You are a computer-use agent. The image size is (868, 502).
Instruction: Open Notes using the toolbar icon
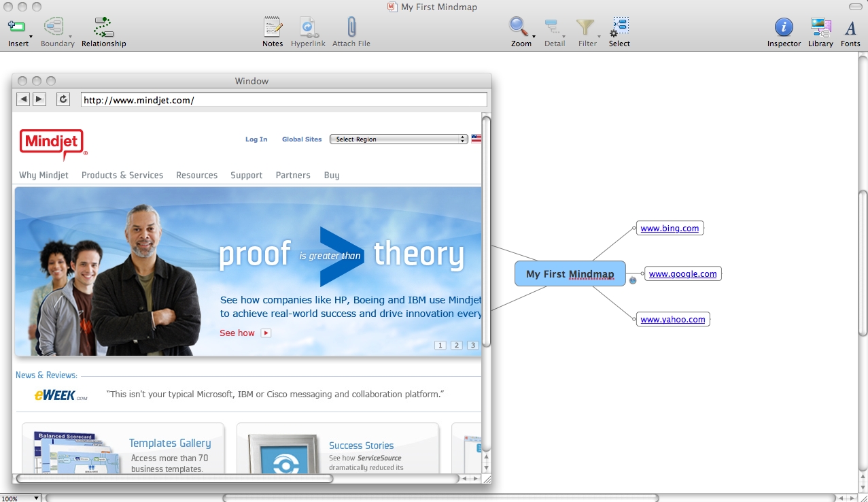point(272,27)
